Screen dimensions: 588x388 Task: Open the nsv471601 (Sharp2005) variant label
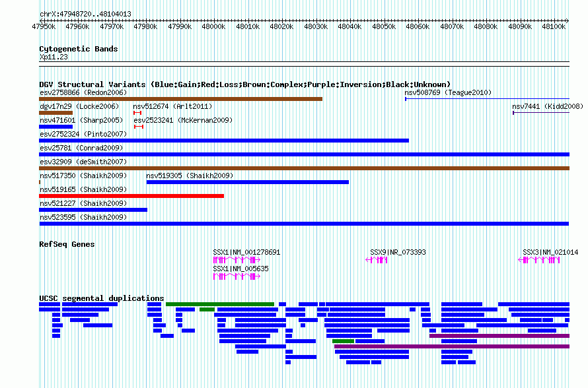[81, 120]
